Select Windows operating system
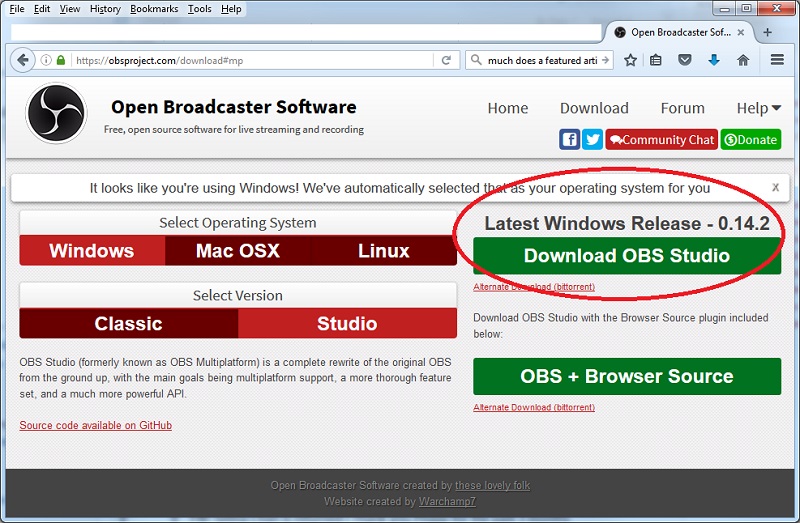Screen dimensions: 800x523 (92, 251)
